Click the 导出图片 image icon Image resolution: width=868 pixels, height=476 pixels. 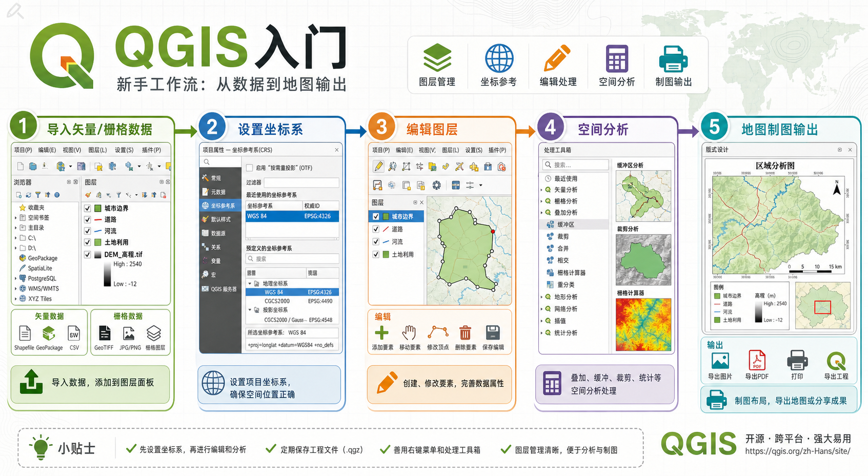point(720,361)
